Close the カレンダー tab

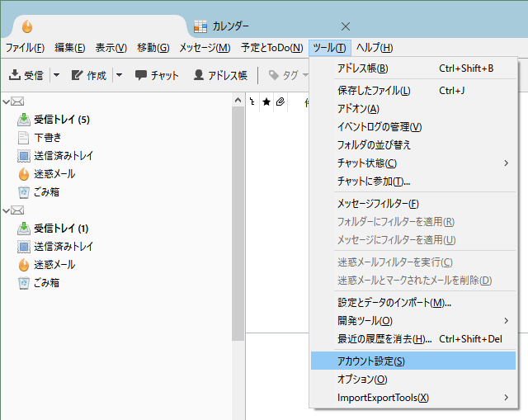pos(346,26)
